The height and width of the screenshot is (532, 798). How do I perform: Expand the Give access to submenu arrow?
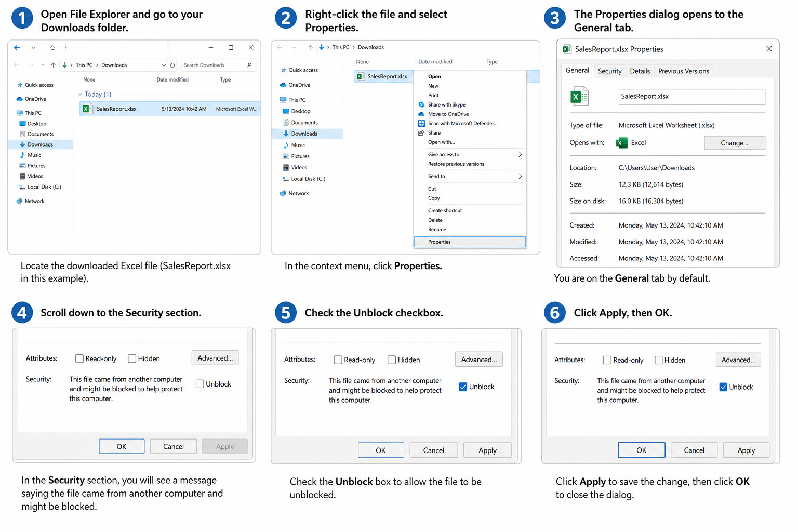click(x=520, y=154)
